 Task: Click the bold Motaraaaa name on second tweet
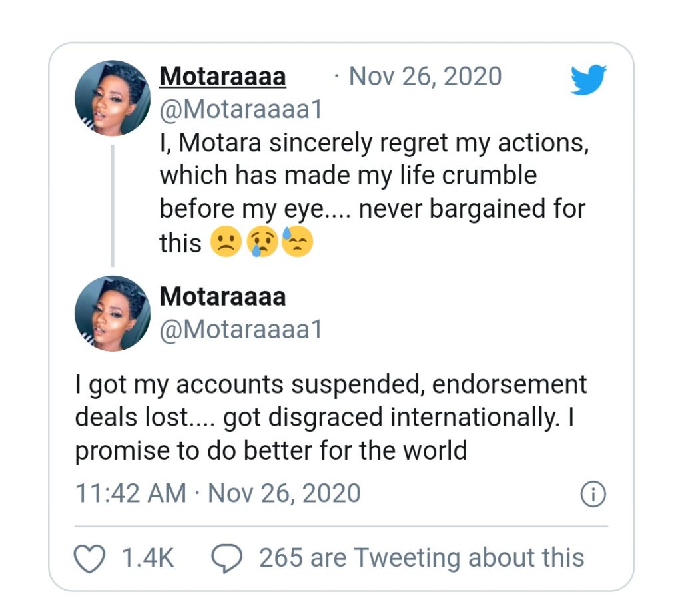coord(222,298)
